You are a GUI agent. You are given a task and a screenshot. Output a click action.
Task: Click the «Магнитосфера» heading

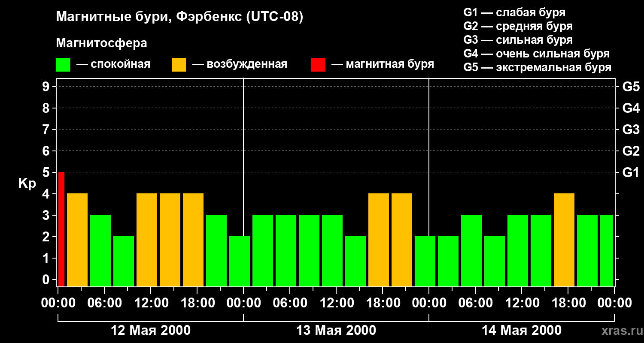(x=101, y=44)
